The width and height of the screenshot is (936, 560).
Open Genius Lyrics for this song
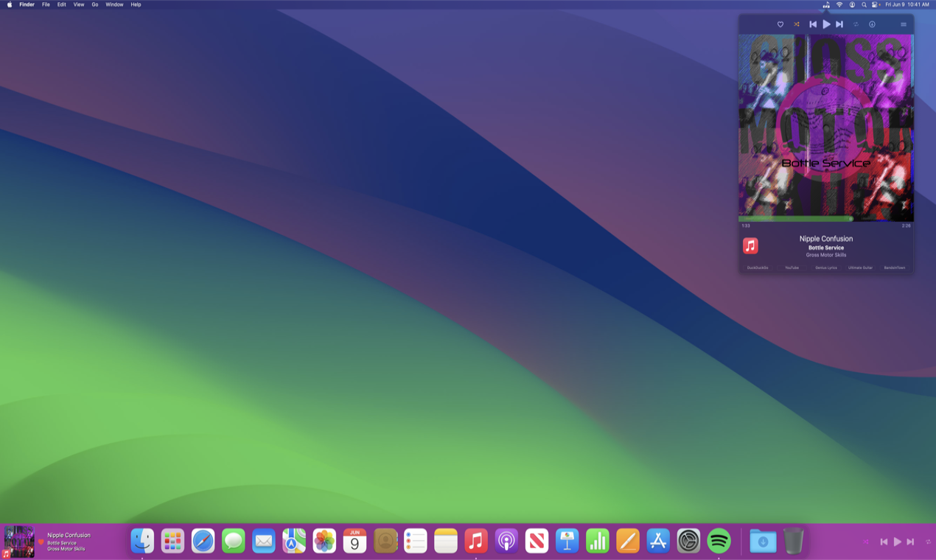pos(826,267)
